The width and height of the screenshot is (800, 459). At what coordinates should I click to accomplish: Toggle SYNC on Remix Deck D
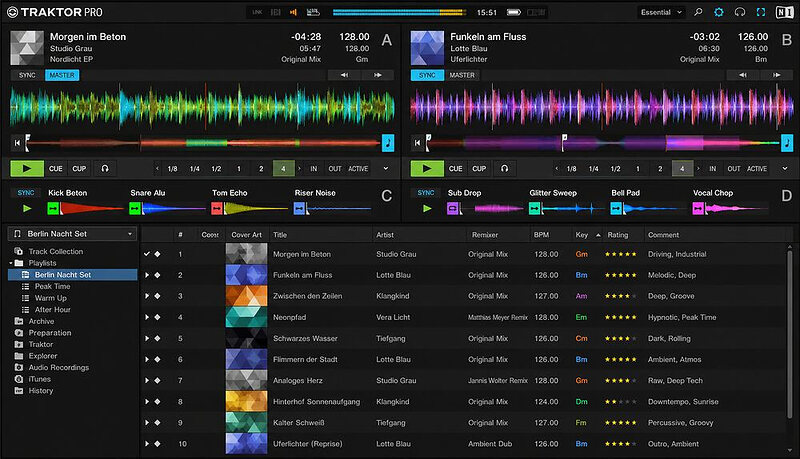pos(426,193)
